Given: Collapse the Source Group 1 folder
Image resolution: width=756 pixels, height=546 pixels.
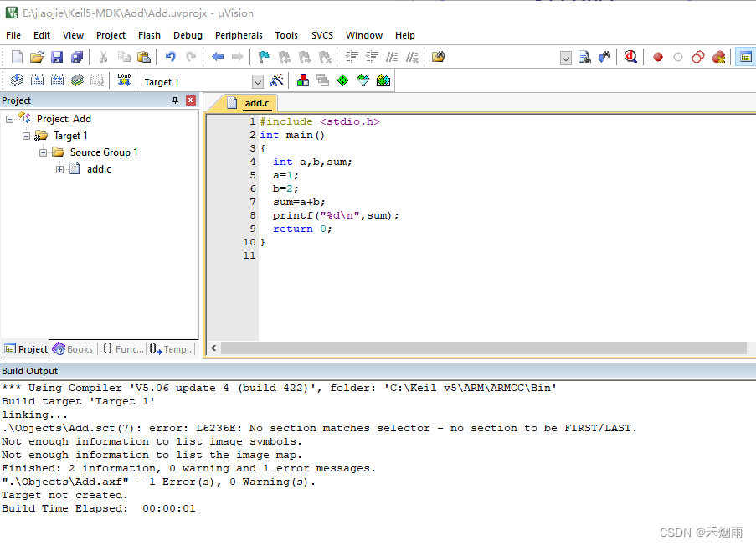Looking at the screenshot, I should click(44, 152).
